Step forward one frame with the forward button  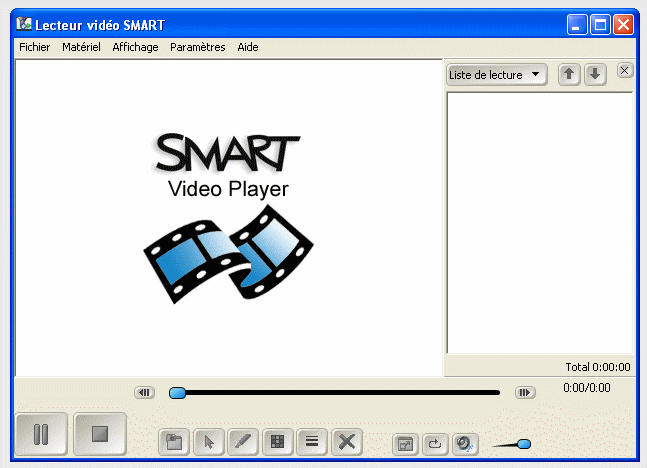tap(525, 392)
